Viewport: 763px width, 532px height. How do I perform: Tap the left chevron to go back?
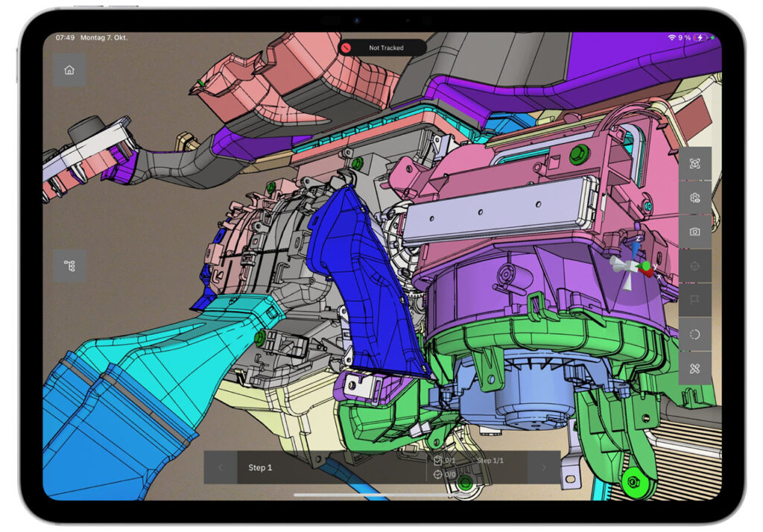coord(221,468)
